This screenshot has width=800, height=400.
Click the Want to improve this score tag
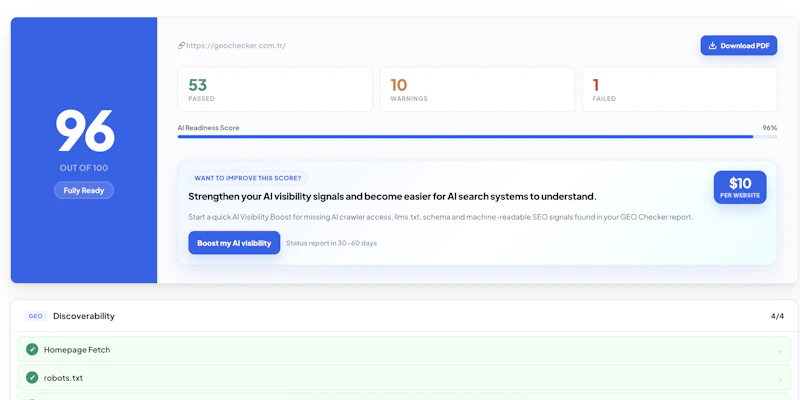(248, 178)
